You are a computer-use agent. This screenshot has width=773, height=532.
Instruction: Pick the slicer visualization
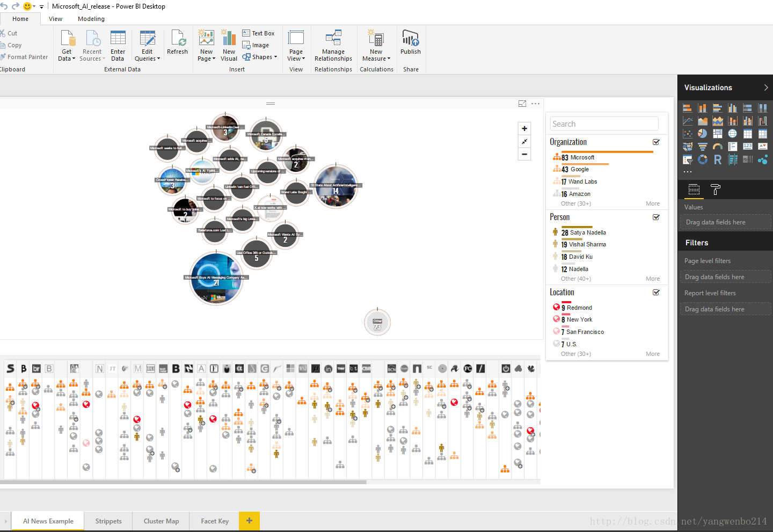687,159
